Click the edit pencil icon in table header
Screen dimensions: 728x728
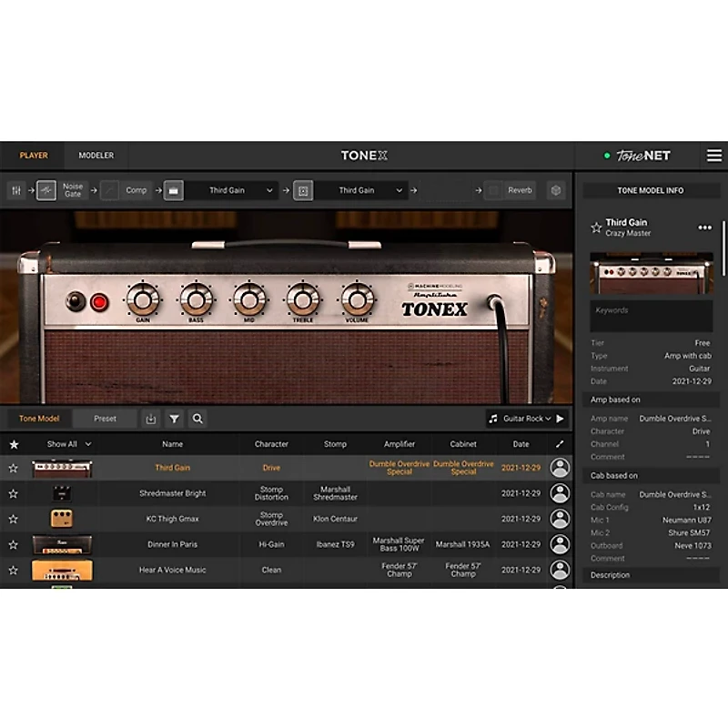[x=560, y=444]
